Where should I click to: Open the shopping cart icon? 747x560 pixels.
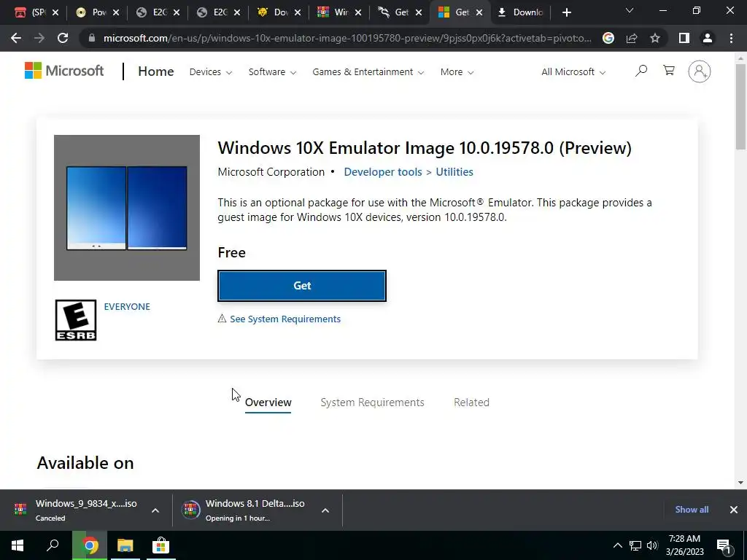669,71
